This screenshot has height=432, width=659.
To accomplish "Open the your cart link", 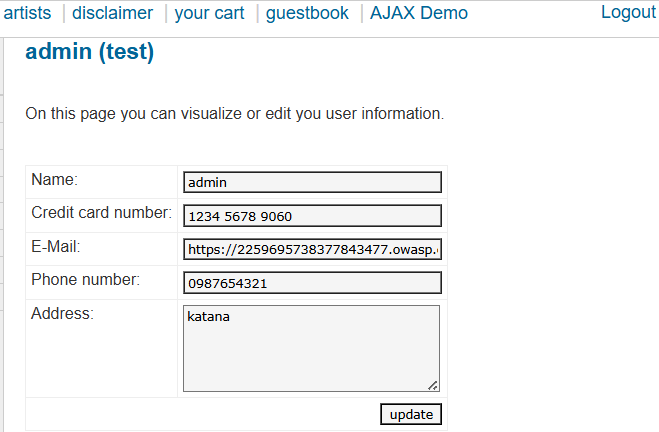I will point(209,13).
